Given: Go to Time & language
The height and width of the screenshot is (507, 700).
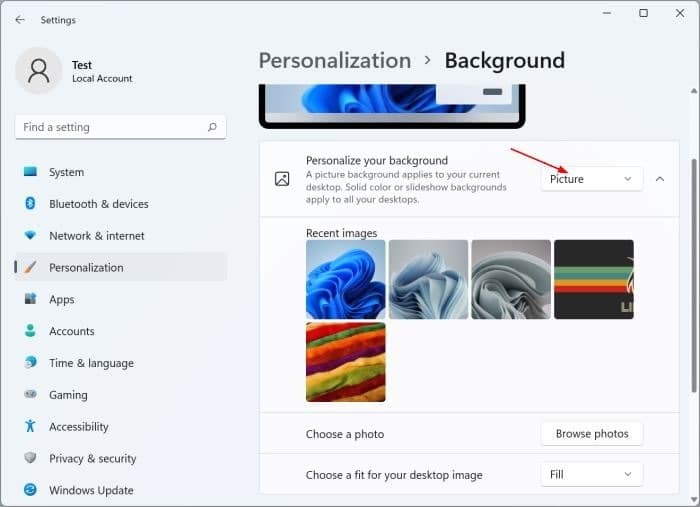Looking at the screenshot, I should click(x=121, y=362).
